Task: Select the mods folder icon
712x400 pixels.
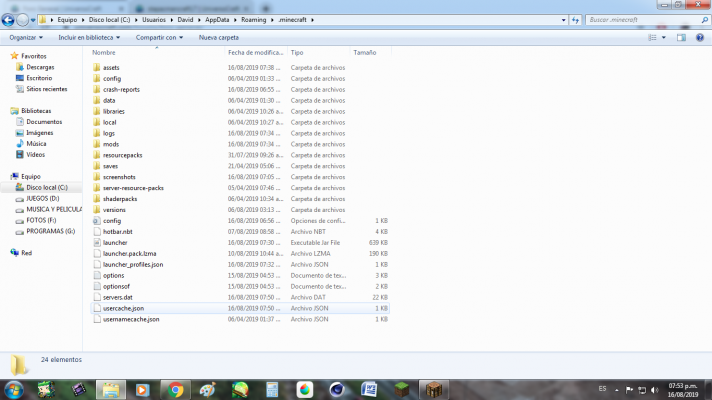Action: click(x=96, y=144)
